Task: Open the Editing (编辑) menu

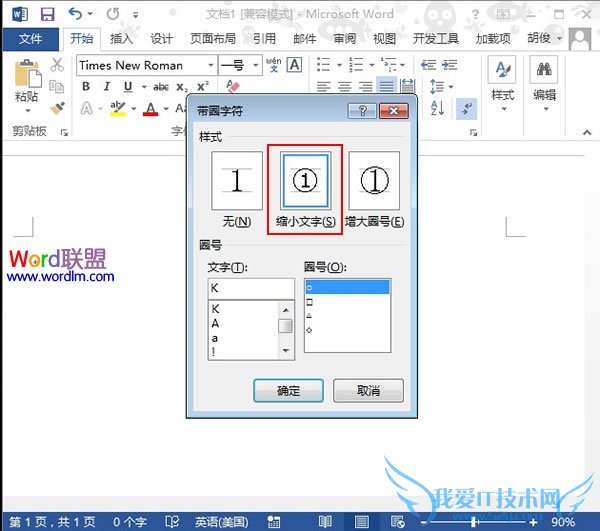Action: 545,85
